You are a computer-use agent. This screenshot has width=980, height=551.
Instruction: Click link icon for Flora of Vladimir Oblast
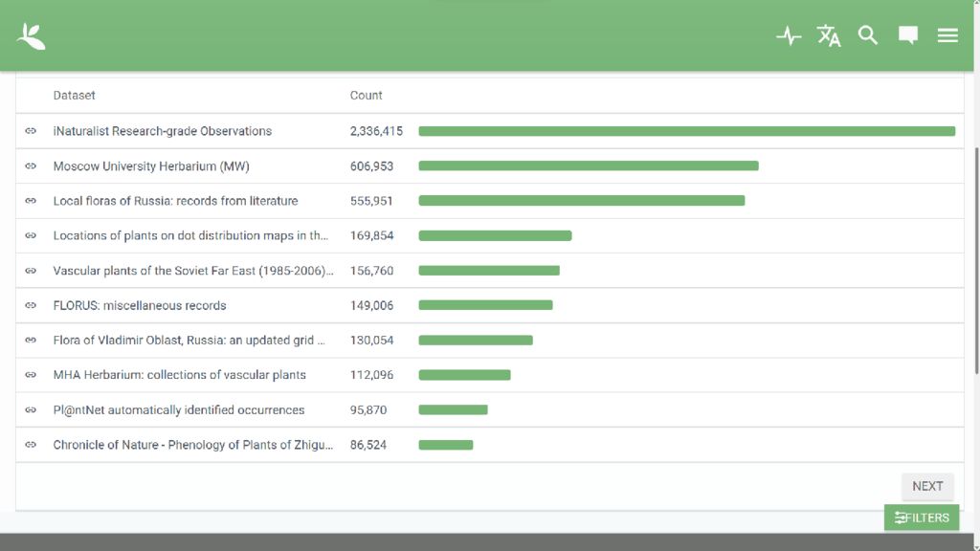tap(31, 341)
